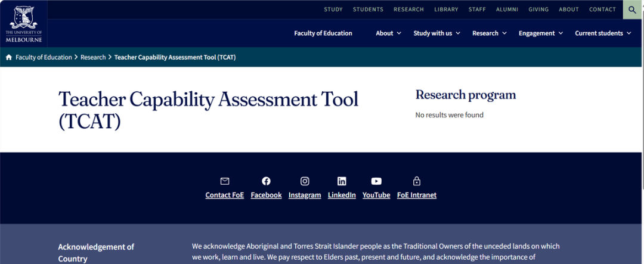Click Faculty of Education navigation link

pyautogui.click(x=323, y=33)
